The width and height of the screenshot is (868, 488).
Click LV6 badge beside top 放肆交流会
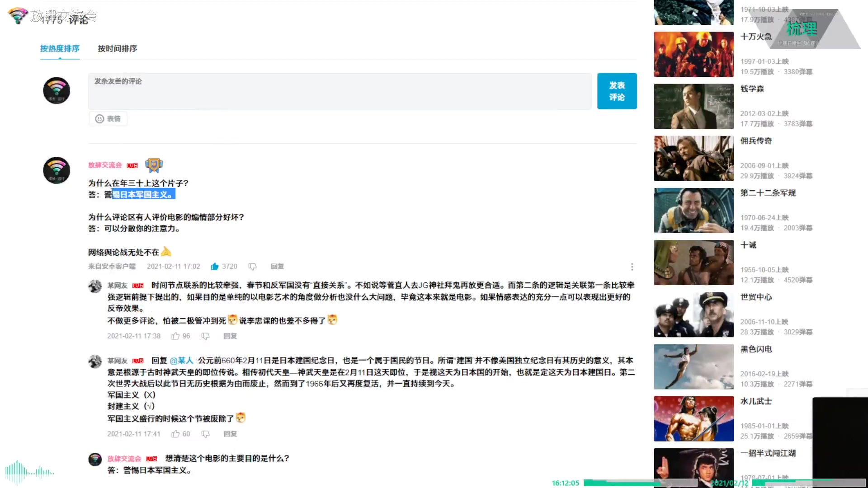coord(132,165)
